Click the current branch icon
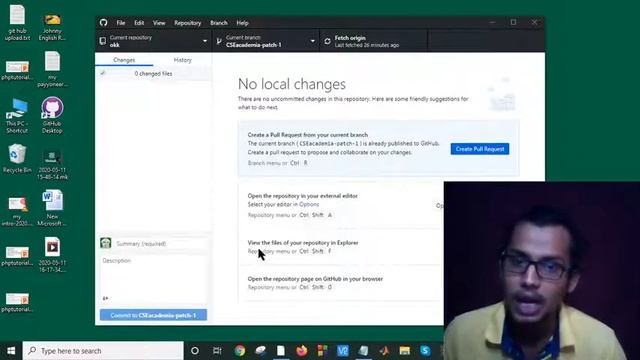The height and width of the screenshot is (360, 640). [219, 41]
